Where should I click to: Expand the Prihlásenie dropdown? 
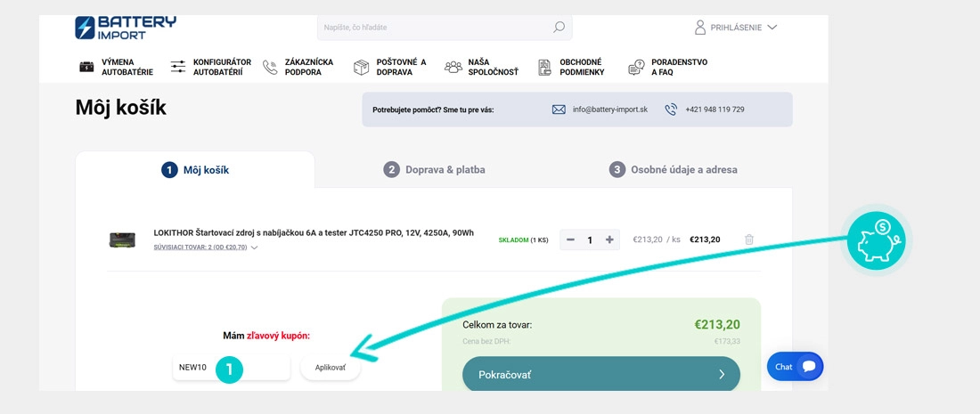click(772, 28)
